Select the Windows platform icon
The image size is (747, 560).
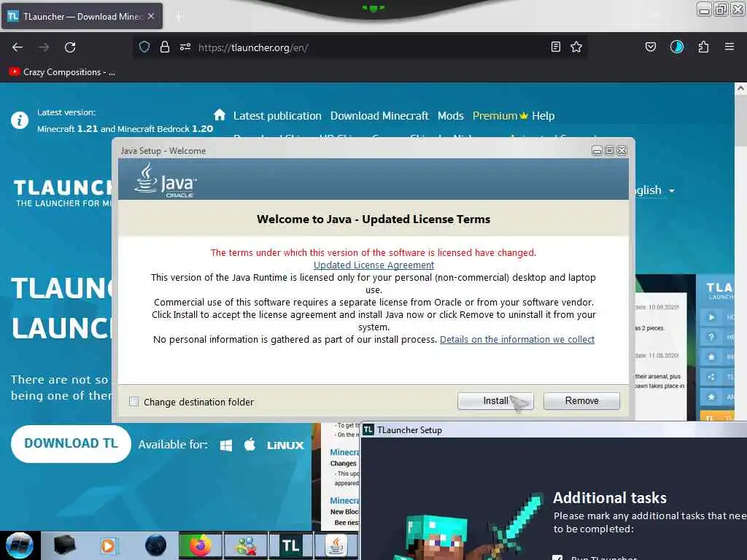tap(226, 446)
